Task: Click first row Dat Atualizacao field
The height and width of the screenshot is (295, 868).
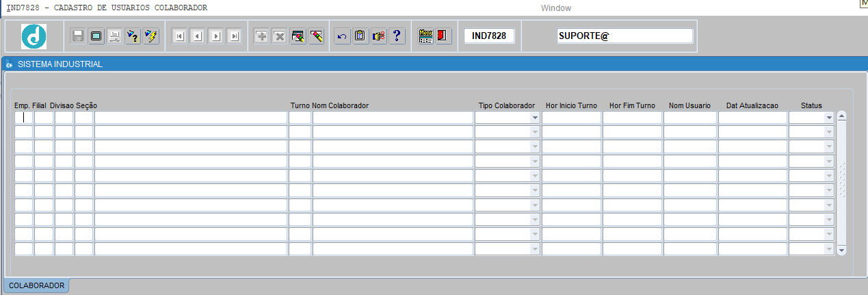Action: point(752,118)
